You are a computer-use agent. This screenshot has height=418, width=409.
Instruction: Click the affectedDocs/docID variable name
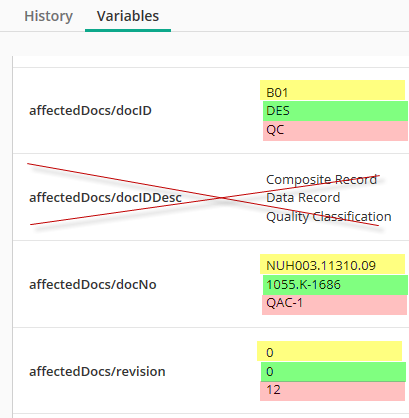[x=90, y=110]
